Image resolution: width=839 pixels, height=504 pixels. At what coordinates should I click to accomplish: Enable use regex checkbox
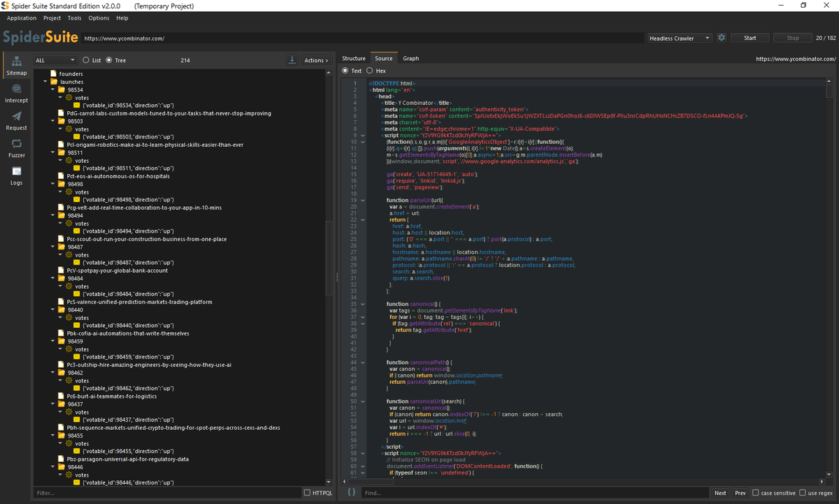803,493
